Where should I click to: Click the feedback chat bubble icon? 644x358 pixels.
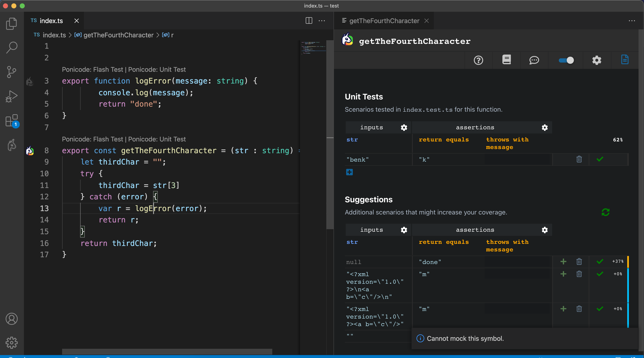pos(534,60)
